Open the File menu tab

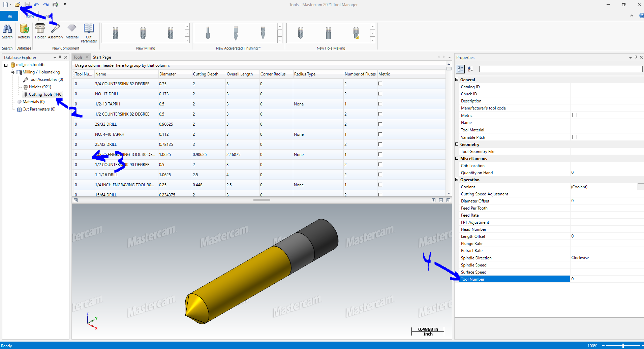[x=9, y=16]
